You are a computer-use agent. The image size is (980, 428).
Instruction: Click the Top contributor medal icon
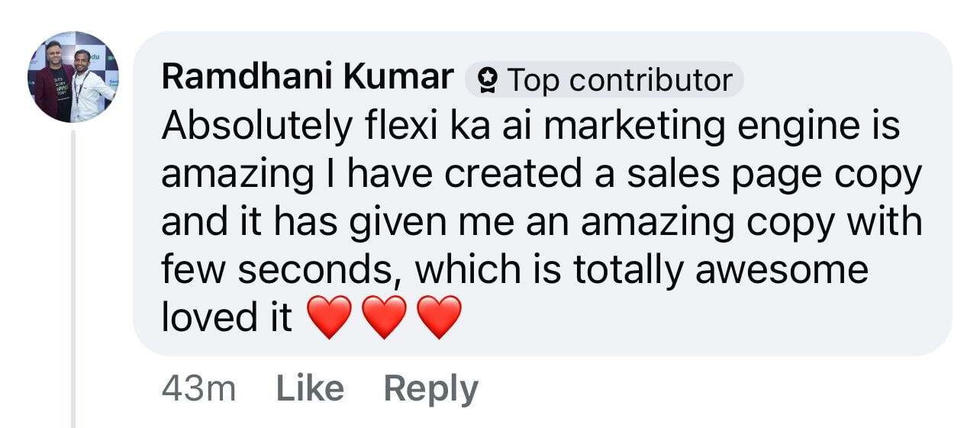tap(487, 81)
